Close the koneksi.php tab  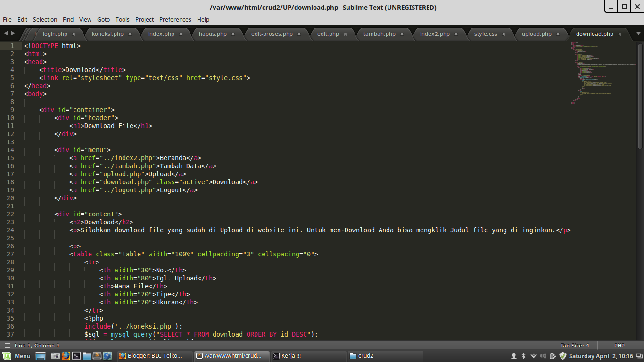[130, 34]
